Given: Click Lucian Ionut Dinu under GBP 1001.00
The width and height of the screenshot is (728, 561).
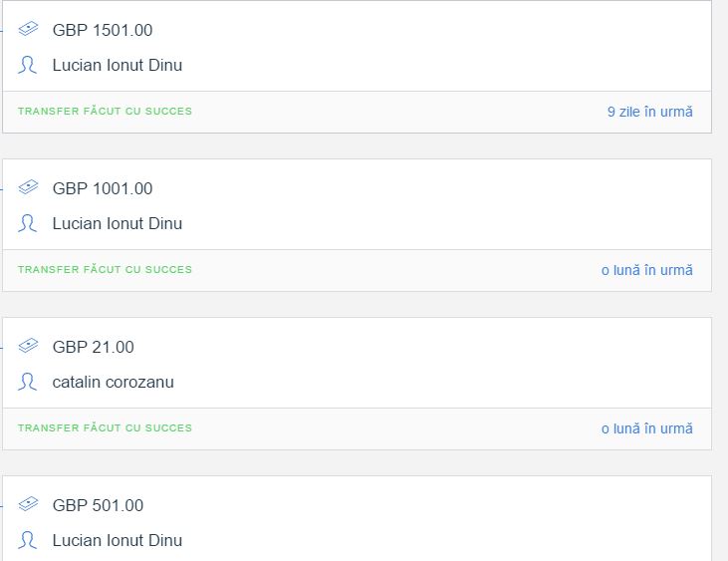Looking at the screenshot, I should (x=118, y=224).
